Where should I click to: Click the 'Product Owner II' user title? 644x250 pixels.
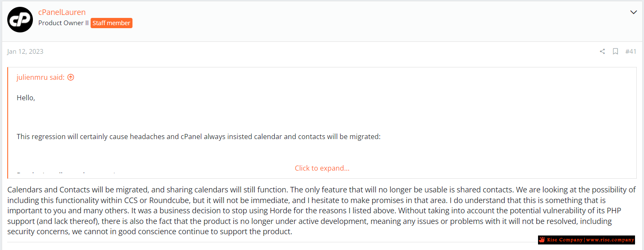[x=63, y=23]
